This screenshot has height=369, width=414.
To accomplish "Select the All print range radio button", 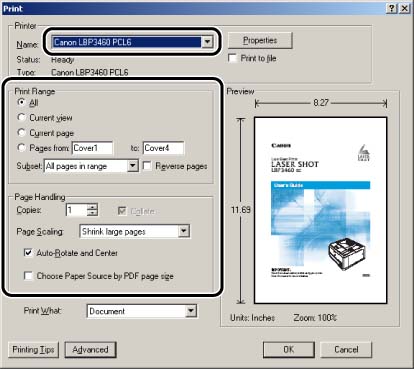I will point(22,102).
